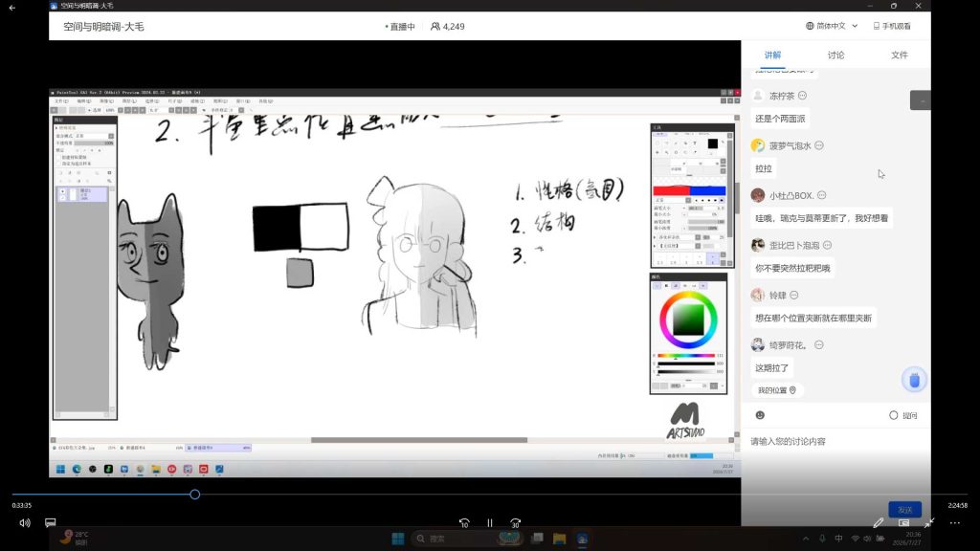Viewport: 980px width, 551px height.
Task: Click 手机观看 to watch on phone
Action: [x=892, y=26]
